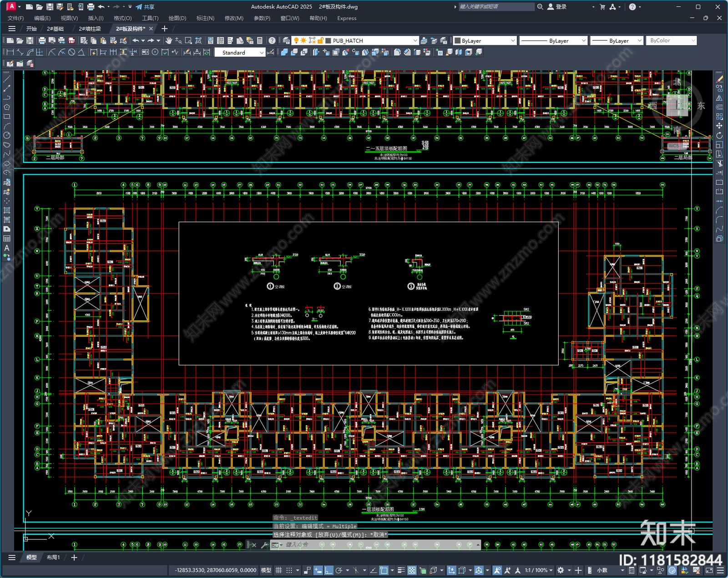Click the Zoom Window icon
Screen dimensions: 728x578
188,41
